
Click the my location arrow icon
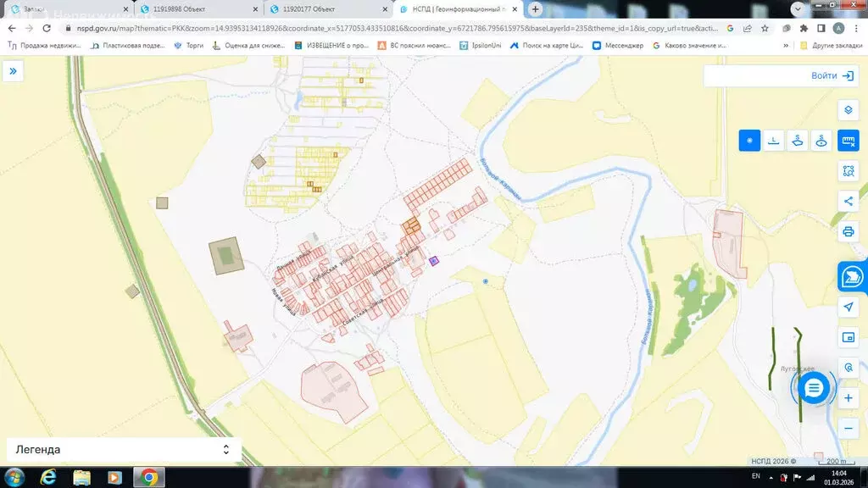pyautogui.click(x=848, y=307)
